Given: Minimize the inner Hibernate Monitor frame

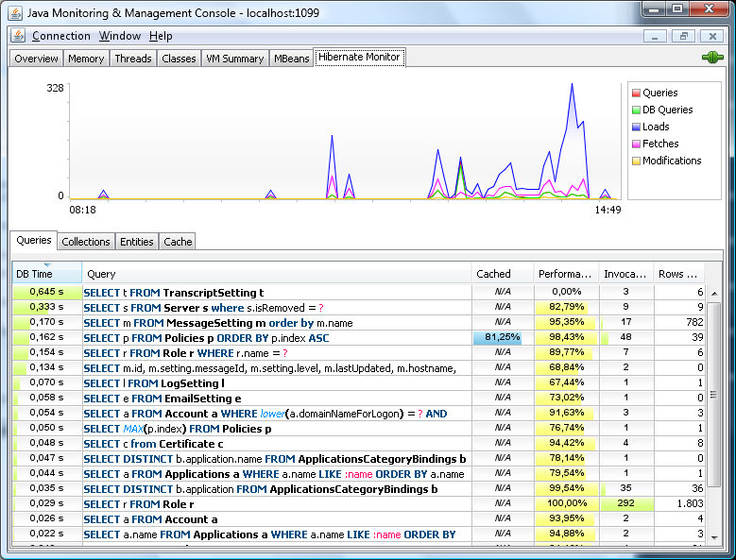Looking at the screenshot, I should 656,36.
